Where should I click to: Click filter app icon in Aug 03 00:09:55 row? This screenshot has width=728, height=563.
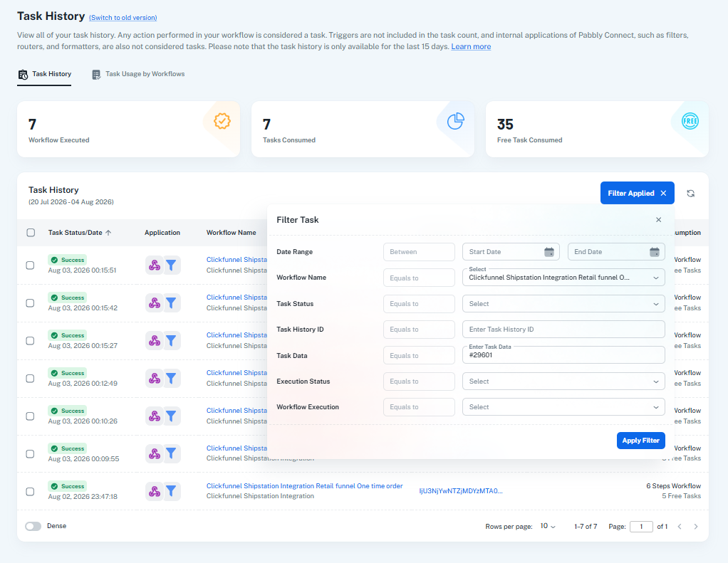[x=172, y=453]
